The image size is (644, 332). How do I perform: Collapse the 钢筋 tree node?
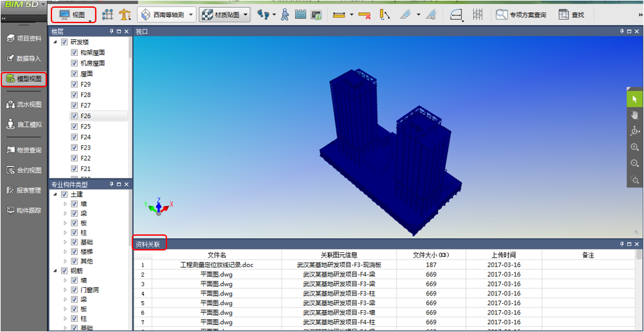coord(55,271)
